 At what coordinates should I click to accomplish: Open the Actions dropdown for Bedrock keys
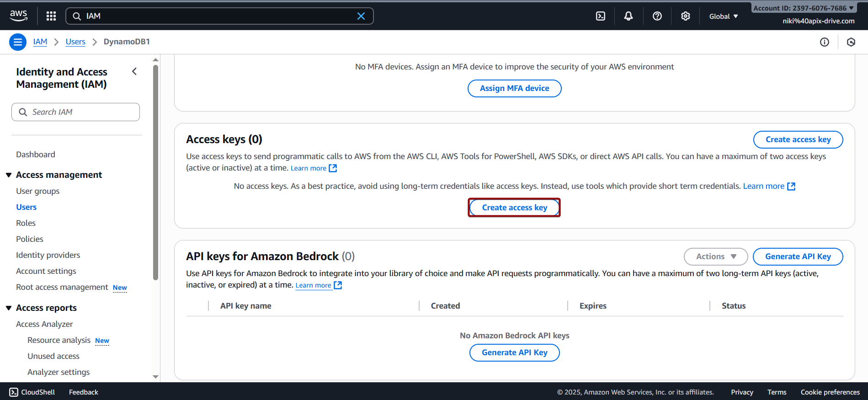715,256
